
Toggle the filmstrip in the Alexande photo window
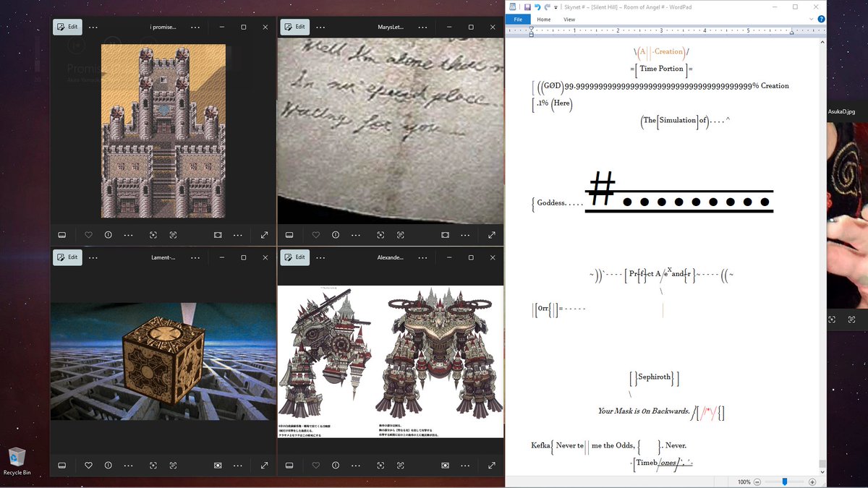point(289,465)
